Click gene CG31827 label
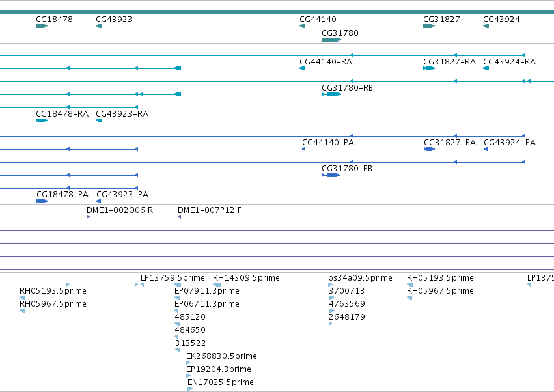The height and width of the screenshot is (392, 554). click(x=441, y=20)
